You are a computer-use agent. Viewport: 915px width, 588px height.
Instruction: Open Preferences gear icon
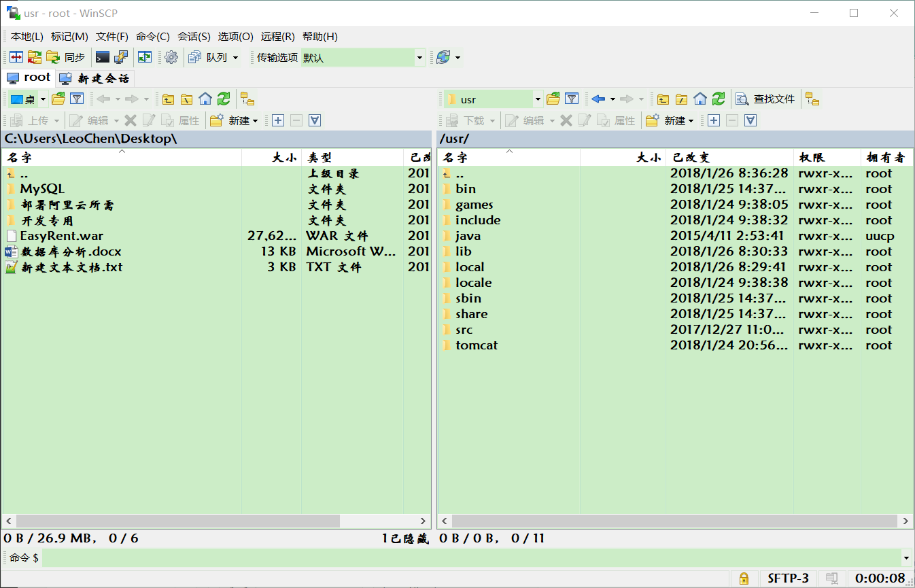coord(171,58)
